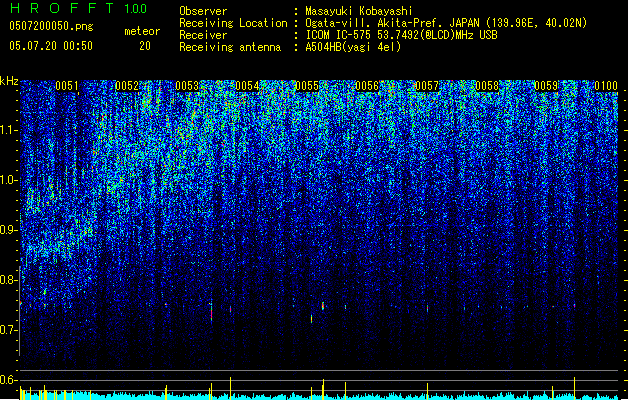629x400 pixels.
Task: Click the Receiving antenna label
Action: [x=230, y=47]
